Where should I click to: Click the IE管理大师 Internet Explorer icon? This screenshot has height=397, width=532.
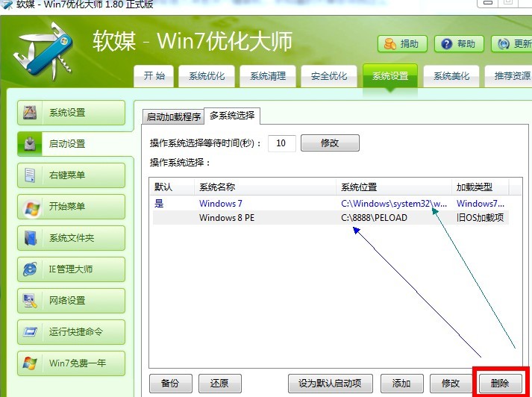(30, 269)
